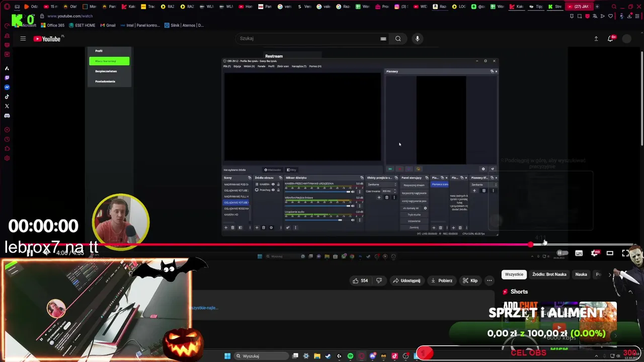Screen dimensions: 644x362
Task: Like the video with 554 likes
Action: pos(360,281)
